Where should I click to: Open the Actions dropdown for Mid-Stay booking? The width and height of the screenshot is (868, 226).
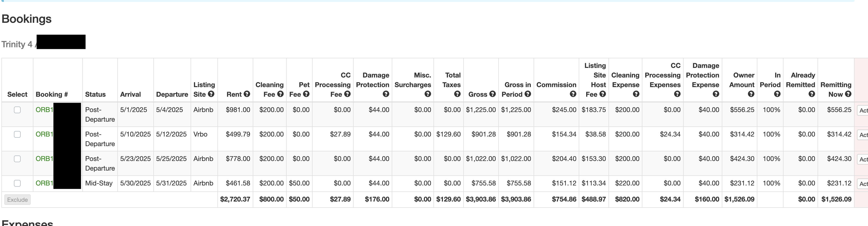point(863,184)
